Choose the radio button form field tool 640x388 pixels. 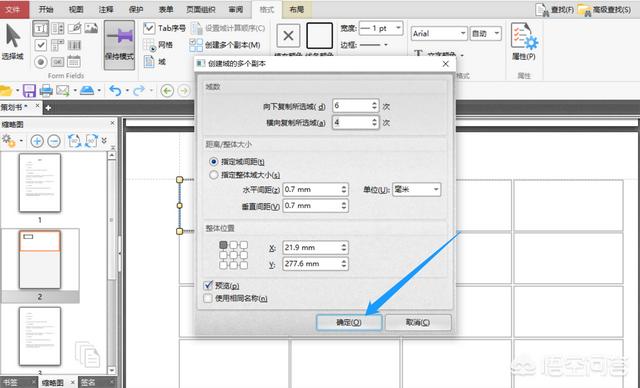40,62
